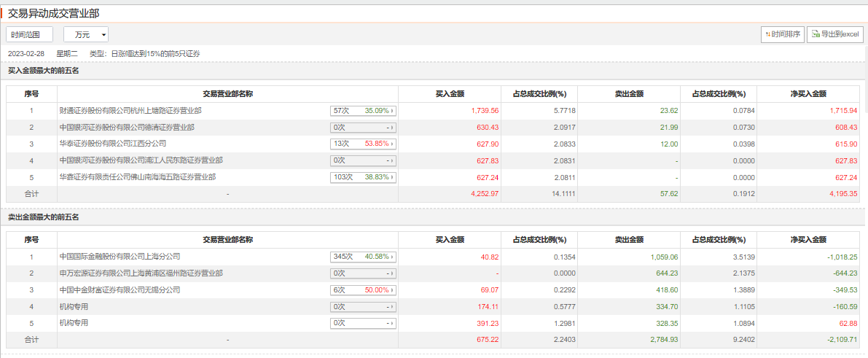Open 中国中金财富证券无锡分公司 link
Image resolution: width=868 pixels, height=358 pixels.
pyautogui.click(x=120, y=290)
